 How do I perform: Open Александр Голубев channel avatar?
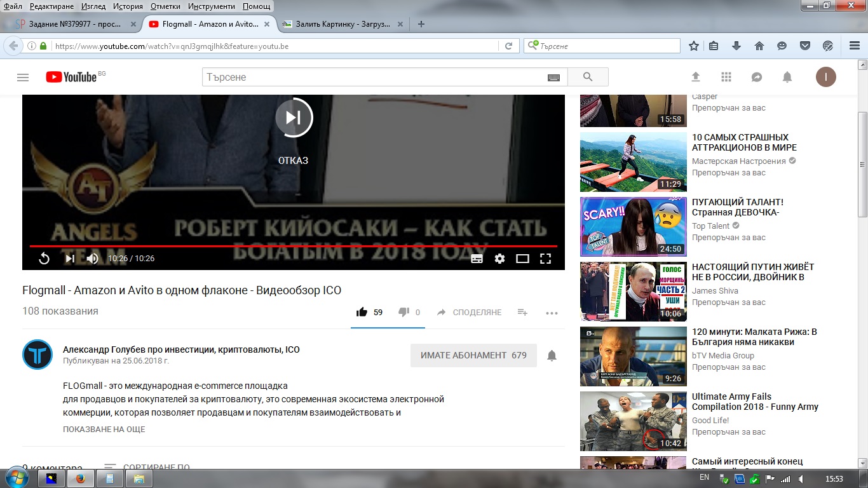pos(37,355)
